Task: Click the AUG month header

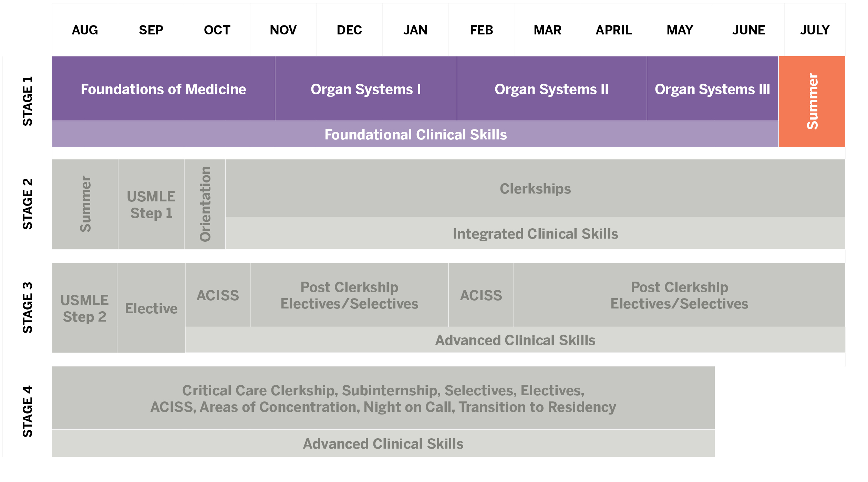Action: pos(85,30)
